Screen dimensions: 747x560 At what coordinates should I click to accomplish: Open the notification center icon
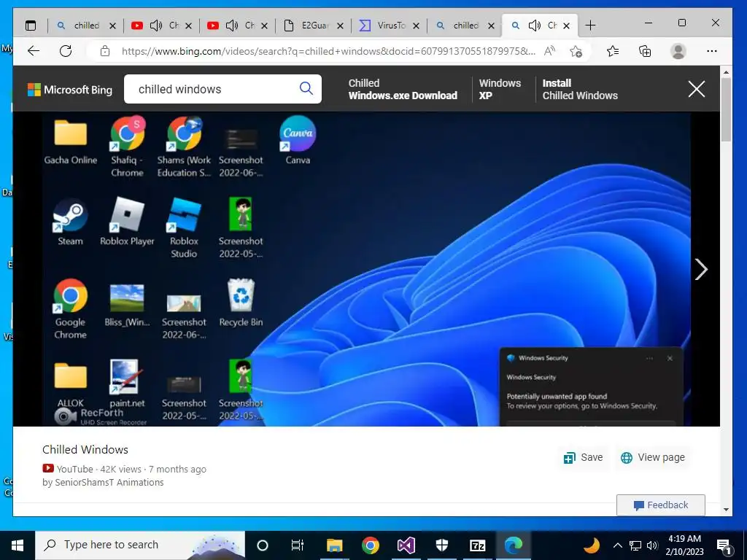[x=724, y=545]
